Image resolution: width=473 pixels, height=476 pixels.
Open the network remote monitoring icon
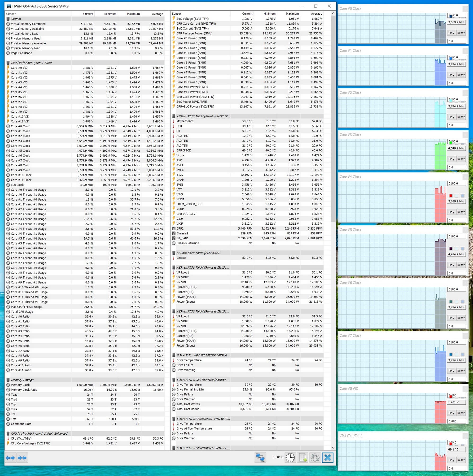coord(260,458)
